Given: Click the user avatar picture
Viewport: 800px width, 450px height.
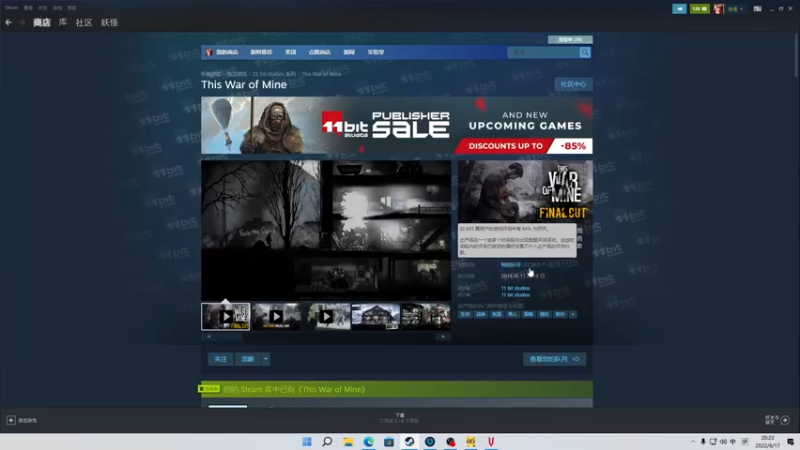Looking at the screenshot, I should pos(718,9).
